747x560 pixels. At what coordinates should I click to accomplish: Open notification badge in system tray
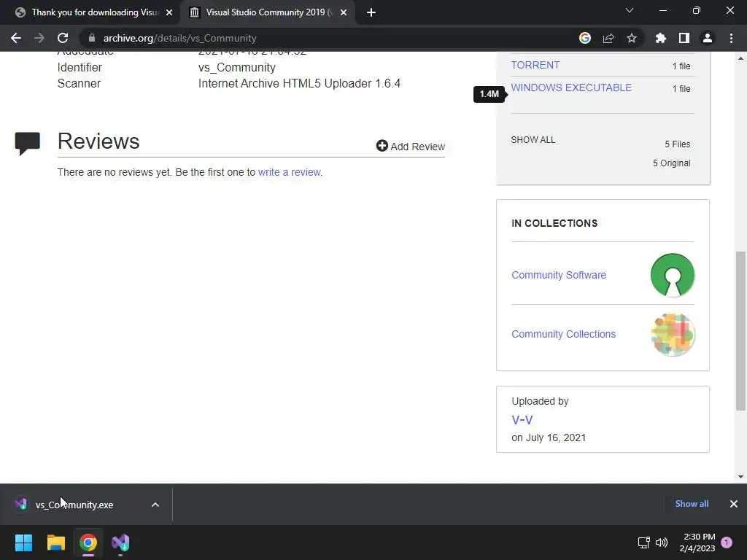click(x=727, y=542)
